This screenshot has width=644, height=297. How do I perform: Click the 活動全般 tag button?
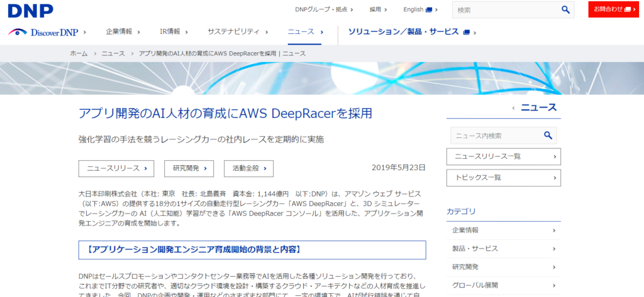tap(248, 169)
